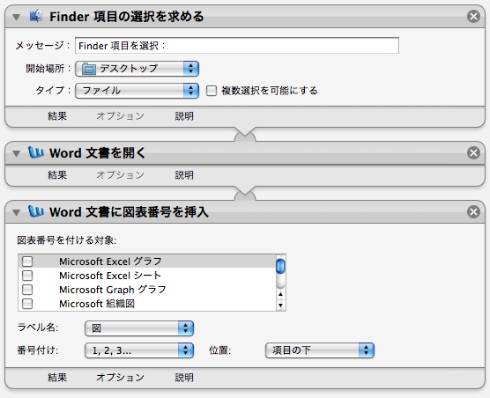Image resolution: width=490 pixels, height=398 pixels.
Task: Click the メッセージ text field
Action: (x=237, y=45)
